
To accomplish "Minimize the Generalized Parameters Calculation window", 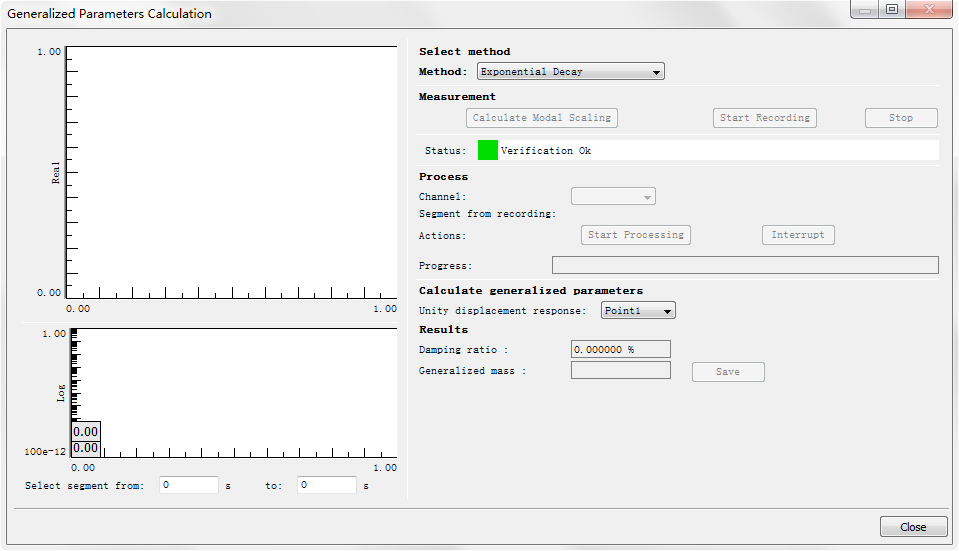I will pos(865,9).
